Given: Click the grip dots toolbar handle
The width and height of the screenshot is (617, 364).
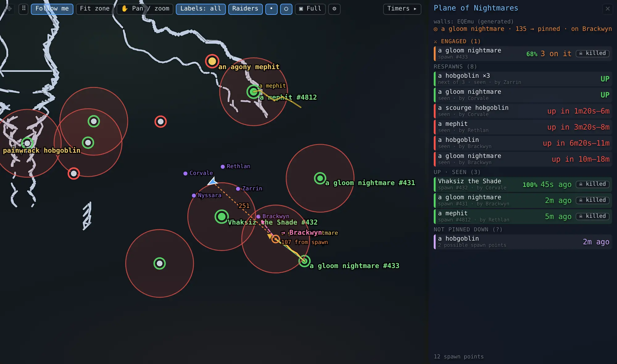Looking at the screenshot, I should (x=24, y=9).
